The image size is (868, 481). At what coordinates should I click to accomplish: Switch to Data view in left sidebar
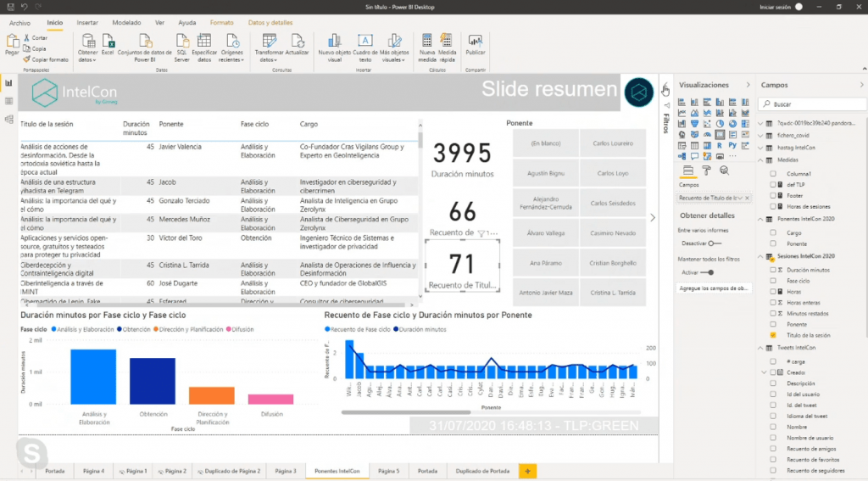click(8, 101)
